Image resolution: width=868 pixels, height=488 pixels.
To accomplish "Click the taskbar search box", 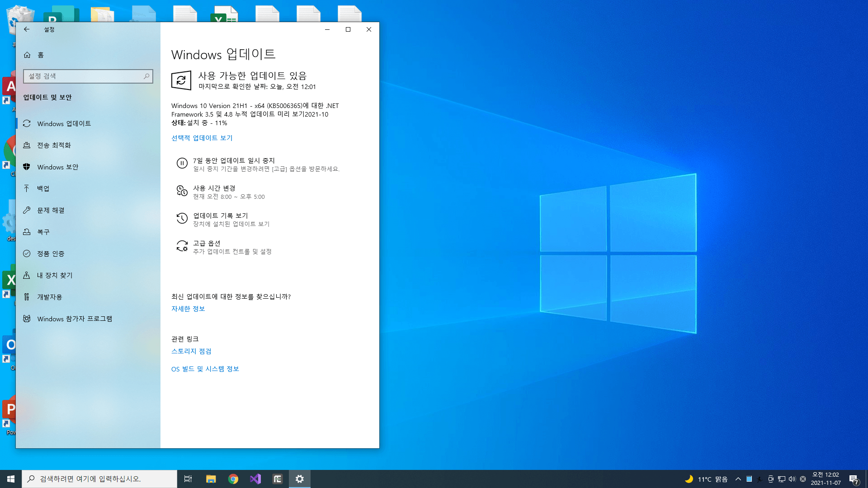I will (99, 479).
